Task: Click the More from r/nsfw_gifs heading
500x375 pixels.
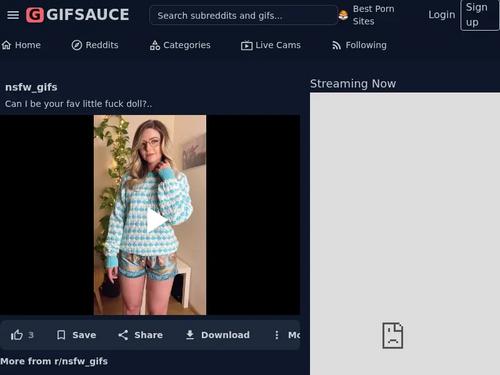Action: tap(54, 361)
